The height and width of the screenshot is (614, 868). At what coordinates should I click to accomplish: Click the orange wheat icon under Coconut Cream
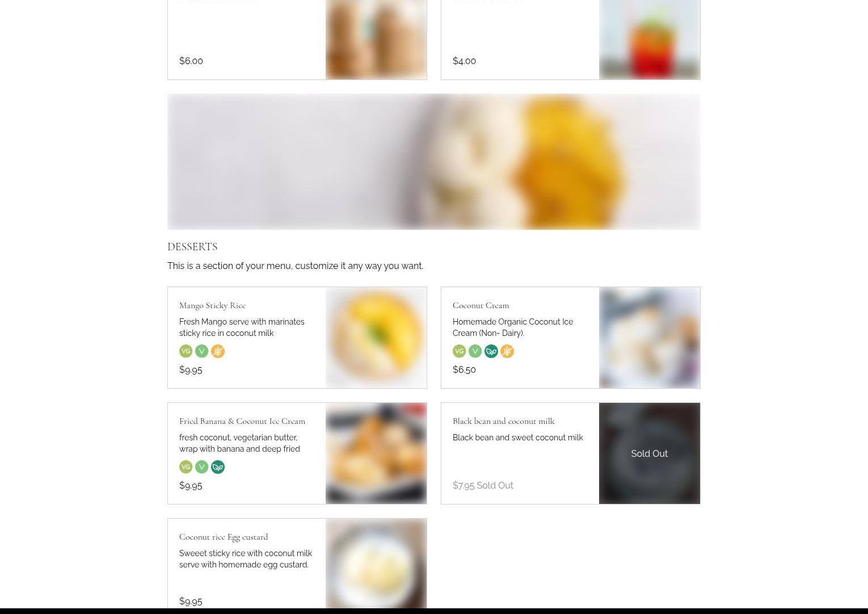pos(507,351)
